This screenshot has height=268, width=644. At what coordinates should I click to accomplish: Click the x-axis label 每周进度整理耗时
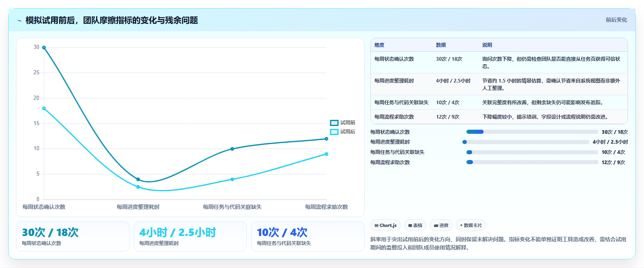(x=138, y=207)
